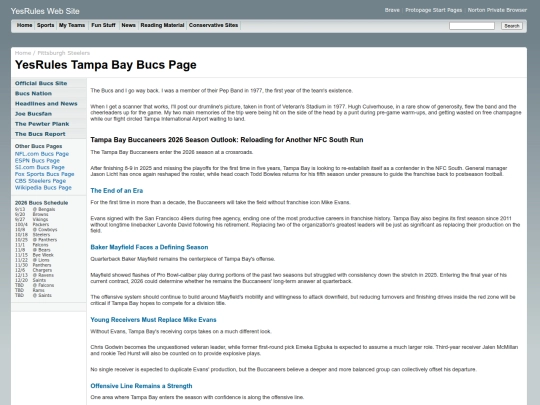Image resolution: width=540 pixels, height=405 pixels.
Task: Click the search text field
Action: [472, 26]
